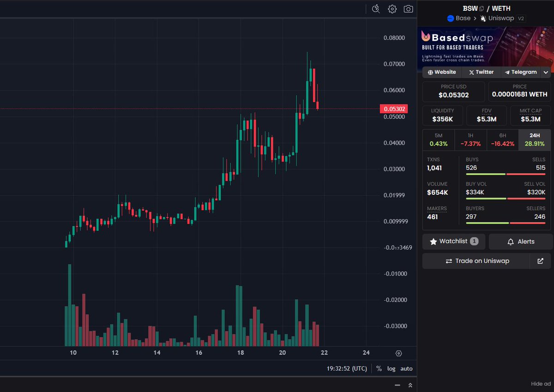The image size is (554, 392).
Task: Click the 18 date label on time axis
Action: [241, 353]
